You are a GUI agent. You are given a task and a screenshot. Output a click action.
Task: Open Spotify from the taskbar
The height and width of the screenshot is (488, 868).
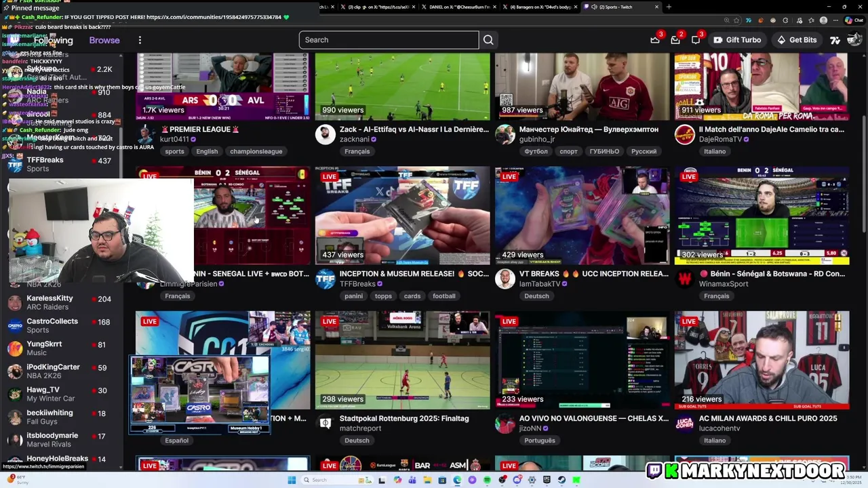pyautogui.click(x=487, y=480)
